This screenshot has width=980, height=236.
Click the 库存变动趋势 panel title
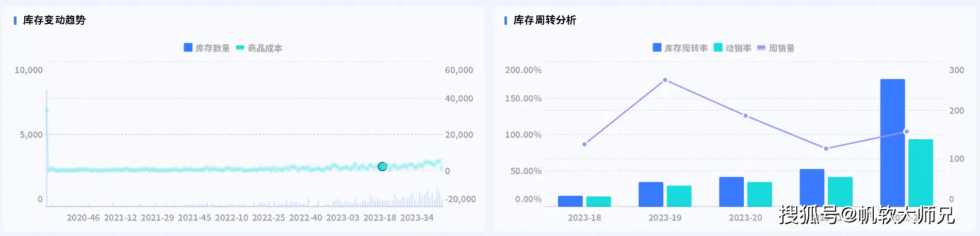[x=54, y=20]
